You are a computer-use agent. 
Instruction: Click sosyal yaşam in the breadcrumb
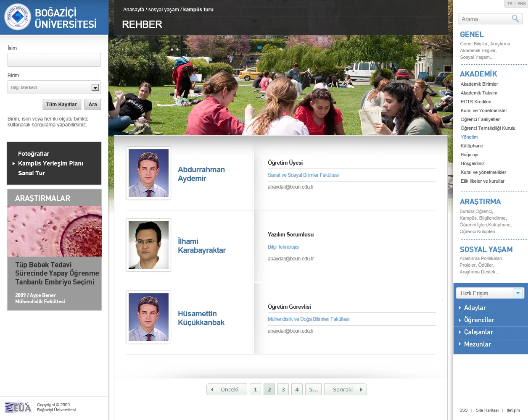[x=164, y=10]
